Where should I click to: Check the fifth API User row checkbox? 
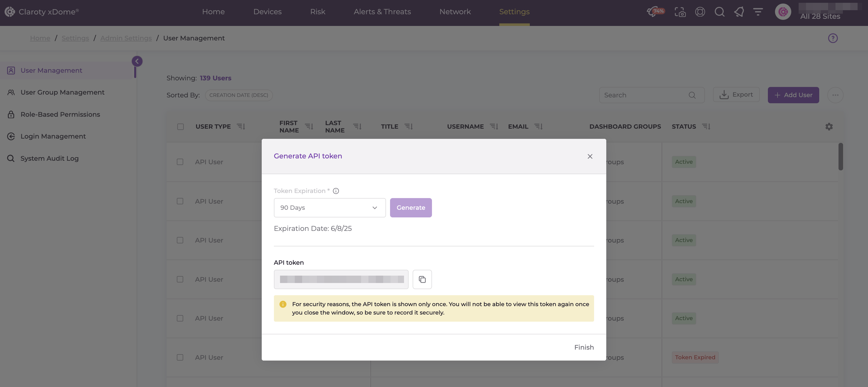click(x=180, y=318)
